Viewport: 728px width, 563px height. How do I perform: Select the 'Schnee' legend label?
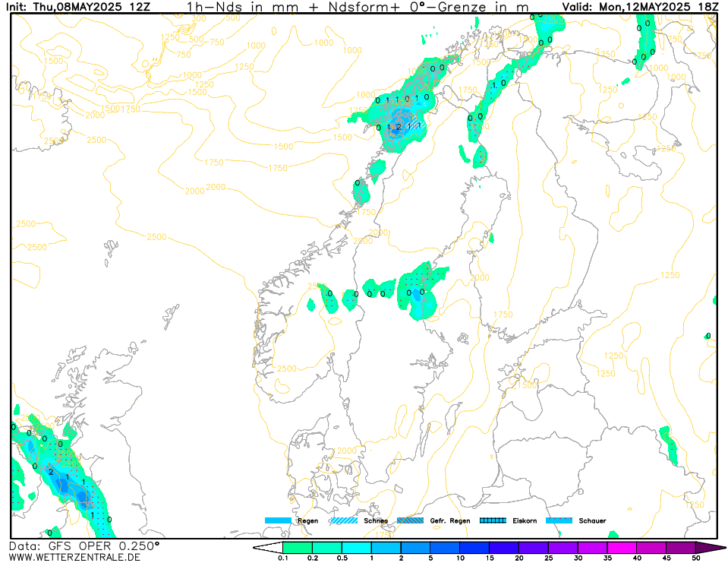click(x=376, y=520)
